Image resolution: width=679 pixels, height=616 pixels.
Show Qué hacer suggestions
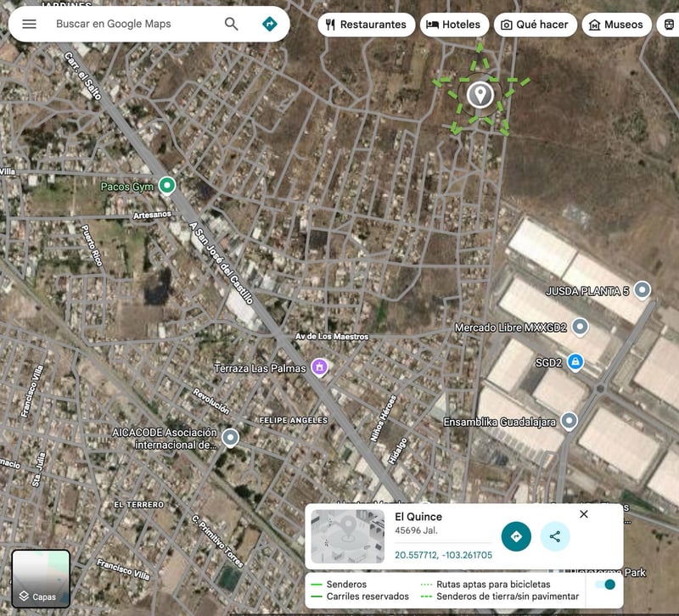pos(536,25)
